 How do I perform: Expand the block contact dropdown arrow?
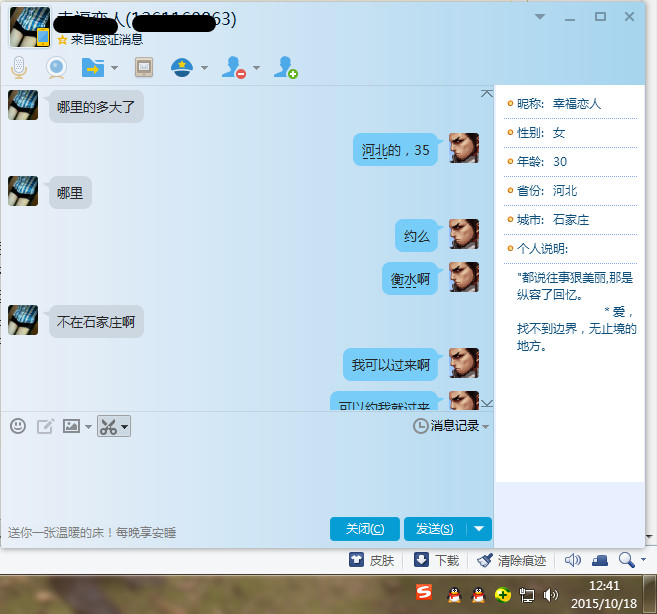point(256,67)
